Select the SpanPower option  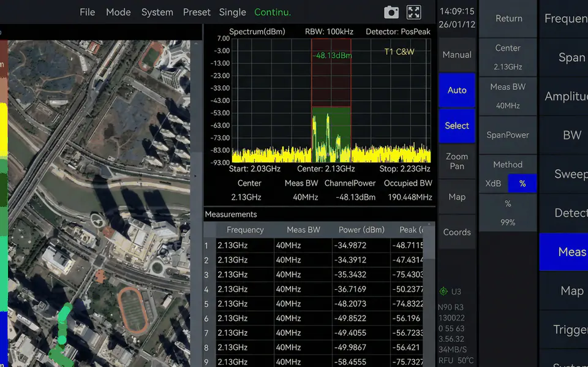coord(508,135)
